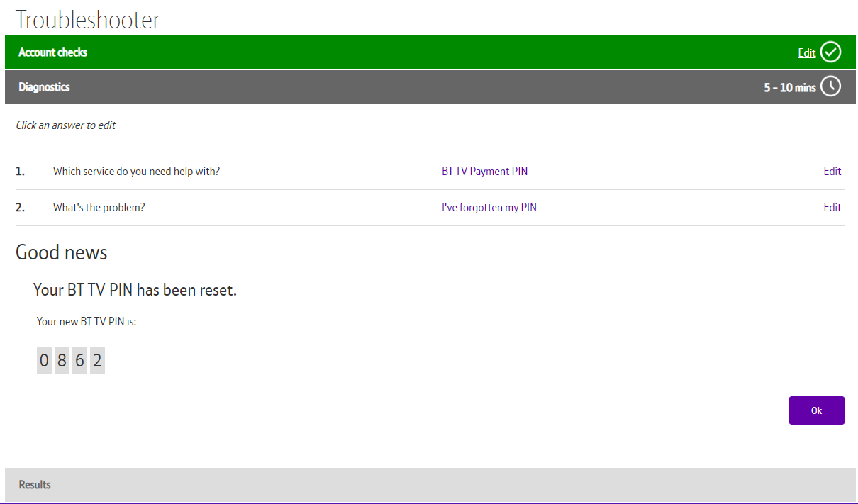Click the third PIN digit box showing 6
858x504 pixels.
point(79,361)
